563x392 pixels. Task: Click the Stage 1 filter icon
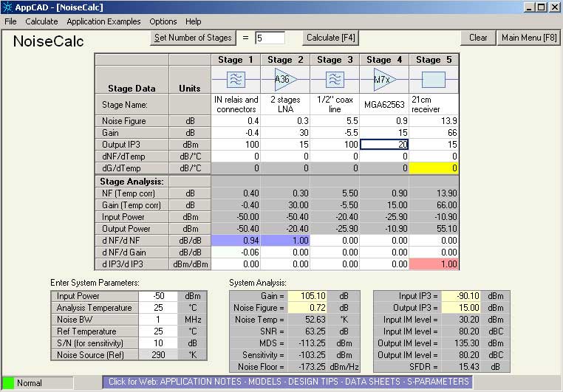pos(236,79)
